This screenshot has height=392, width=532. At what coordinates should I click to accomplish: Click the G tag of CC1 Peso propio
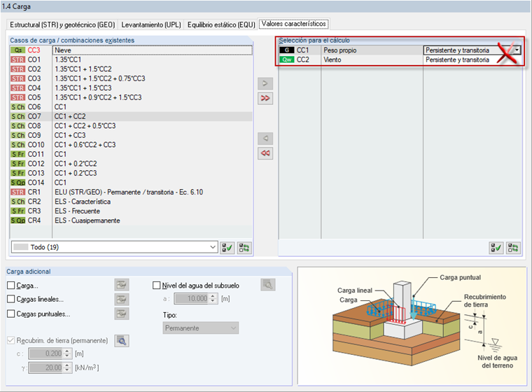coord(287,50)
